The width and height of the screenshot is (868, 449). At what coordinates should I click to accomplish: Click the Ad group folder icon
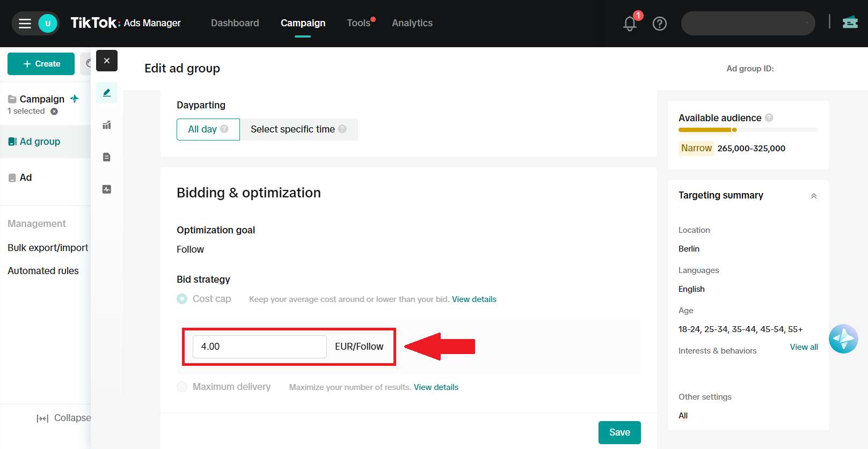coord(12,142)
